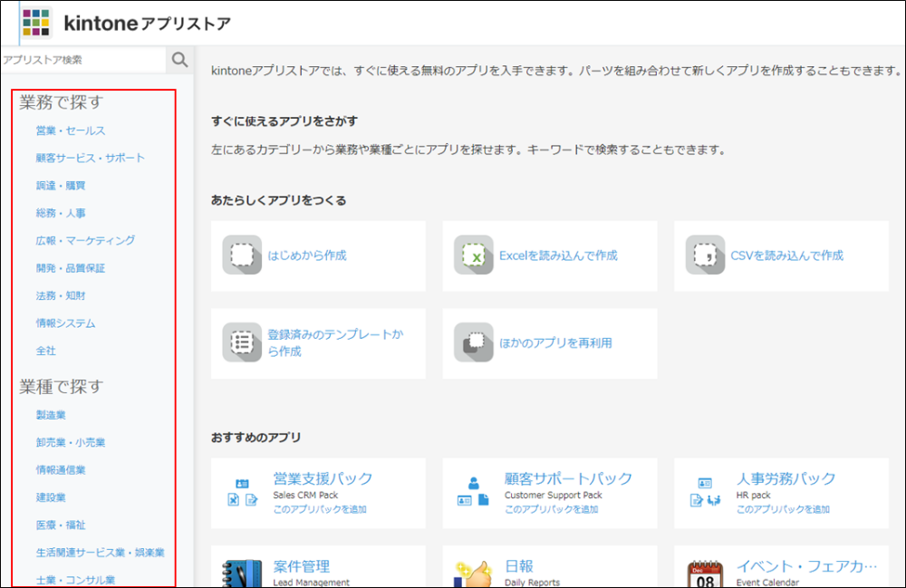Open the 日報 app link
Image resolution: width=906 pixels, height=588 pixels.
click(x=519, y=566)
